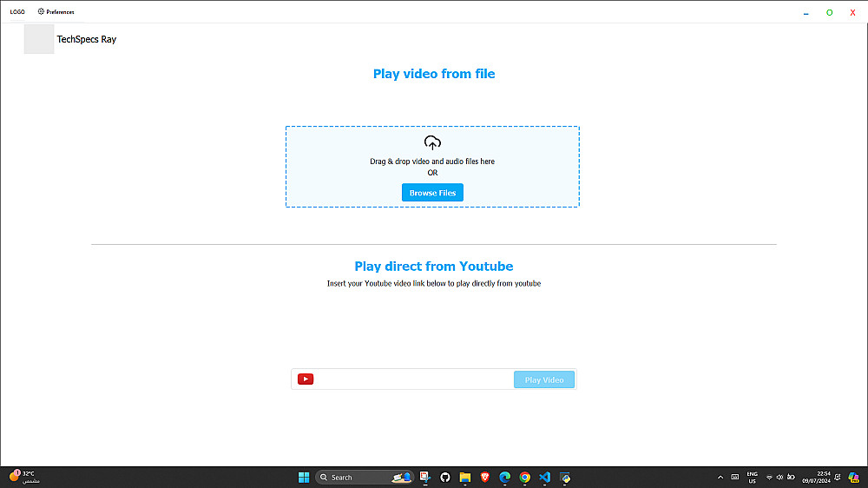The image size is (868, 488).
Task: Click the battery status tray icon
Action: 791,478
